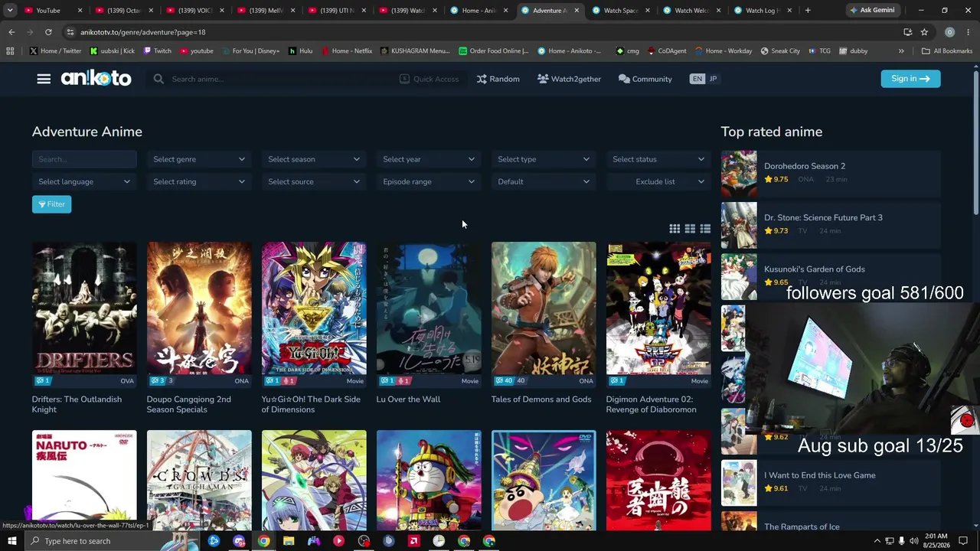
Task: Reload the page with the refresh button
Action: [x=48, y=32]
